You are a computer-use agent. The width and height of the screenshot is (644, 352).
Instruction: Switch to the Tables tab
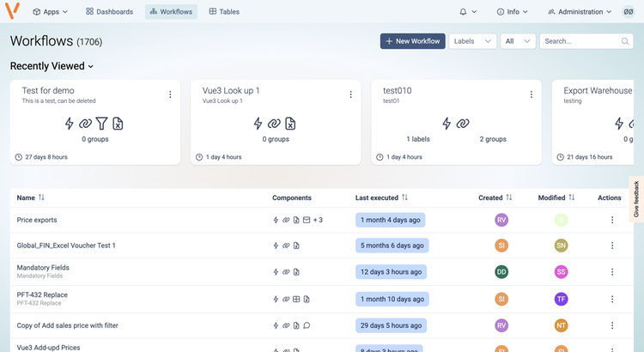[224, 12]
